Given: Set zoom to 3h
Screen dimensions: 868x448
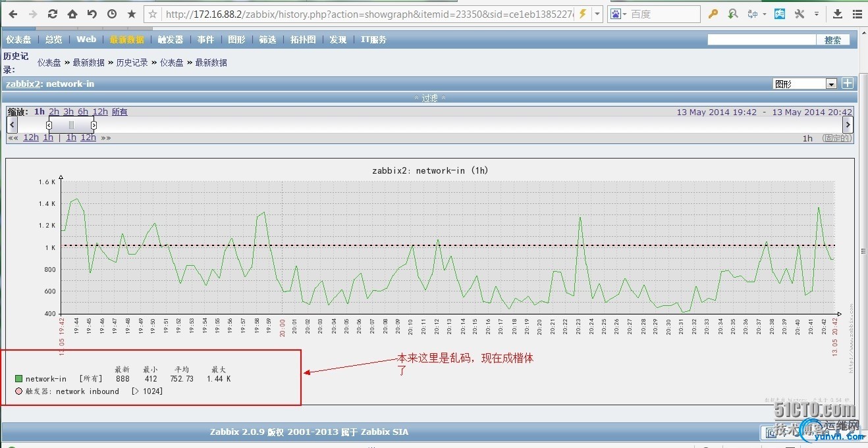Looking at the screenshot, I should [68, 112].
